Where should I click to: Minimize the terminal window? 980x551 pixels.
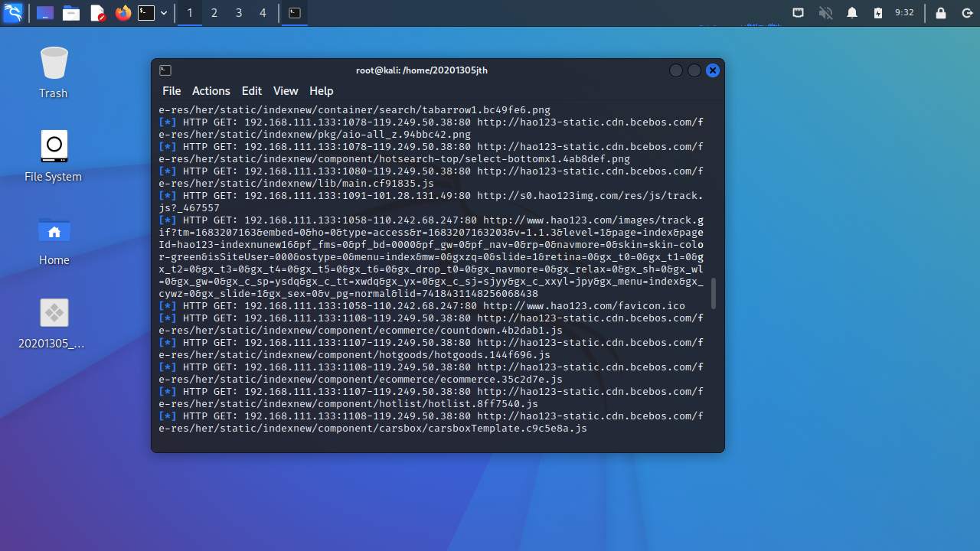tap(676, 70)
